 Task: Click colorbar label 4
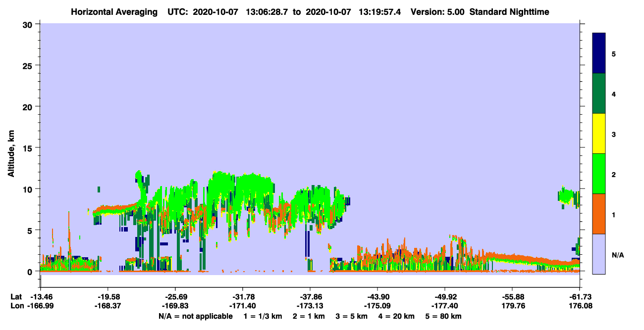tap(614, 94)
